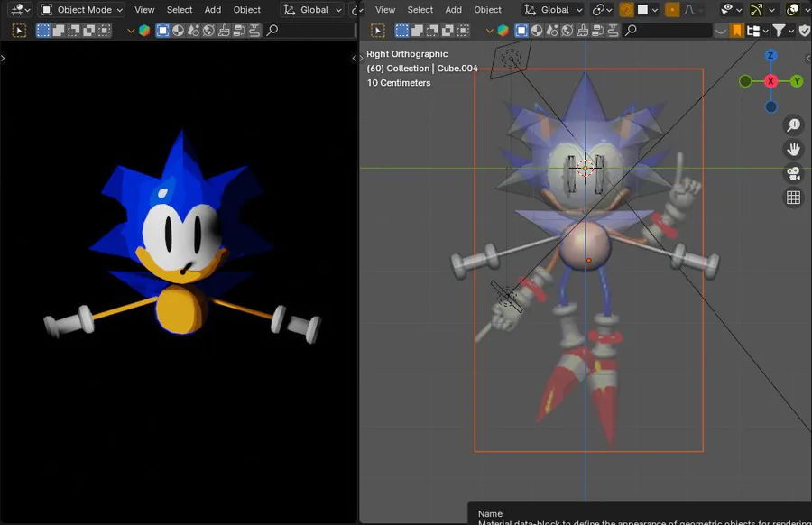This screenshot has height=525, width=812.
Task: Click globe icon in left viewport toolbar
Action: (x=208, y=31)
